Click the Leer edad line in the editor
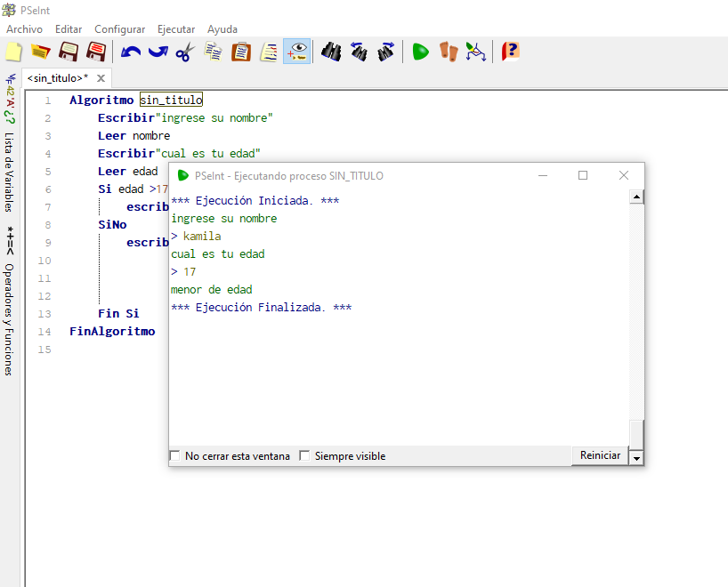This screenshot has width=728, height=587. (x=128, y=172)
